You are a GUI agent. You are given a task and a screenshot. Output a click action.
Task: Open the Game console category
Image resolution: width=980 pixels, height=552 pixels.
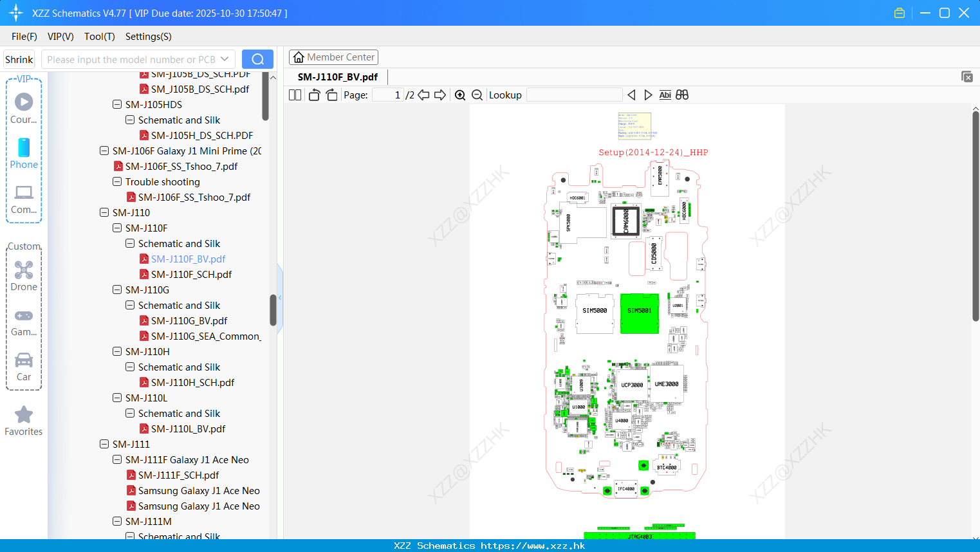(x=24, y=322)
